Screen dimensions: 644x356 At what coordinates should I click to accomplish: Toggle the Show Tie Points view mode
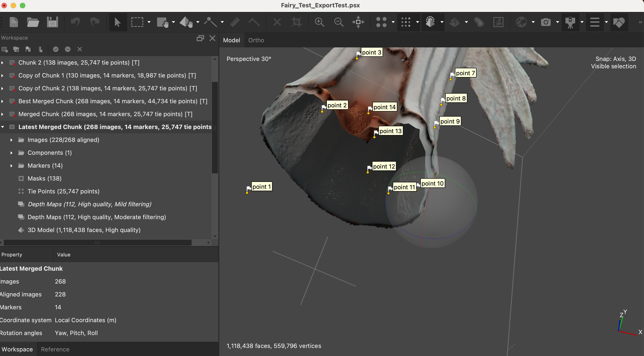pyautogui.click(x=381, y=22)
